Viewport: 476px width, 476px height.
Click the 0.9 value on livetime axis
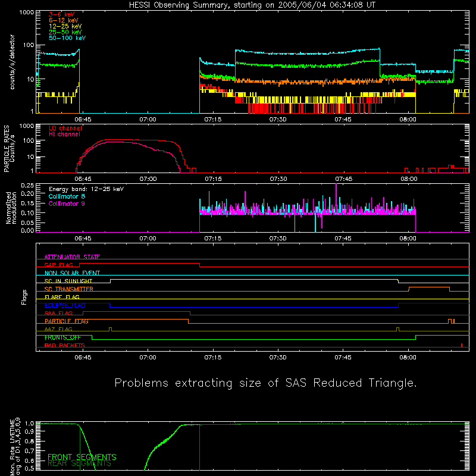click(x=29, y=432)
